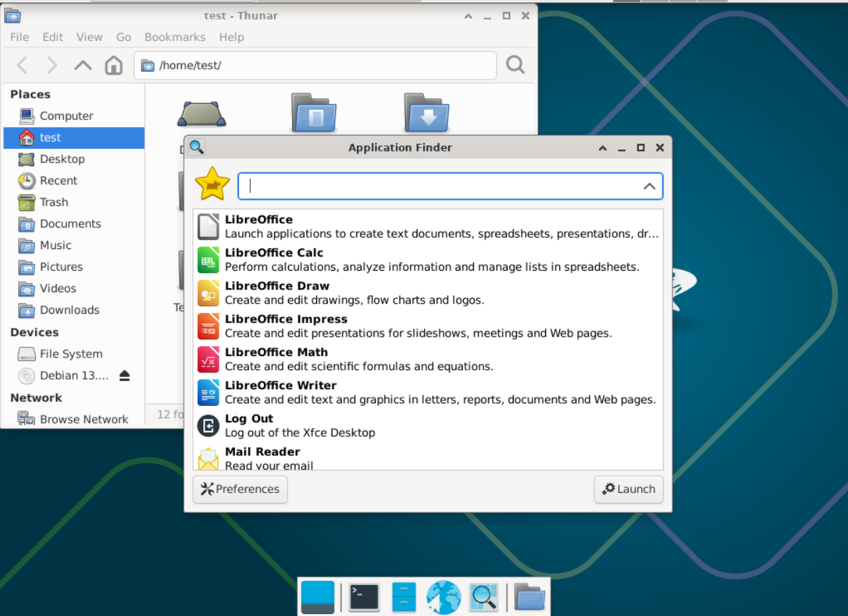Open the View menu in Thunar
This screenshot has width=848, height=616.
coord(89,37)
